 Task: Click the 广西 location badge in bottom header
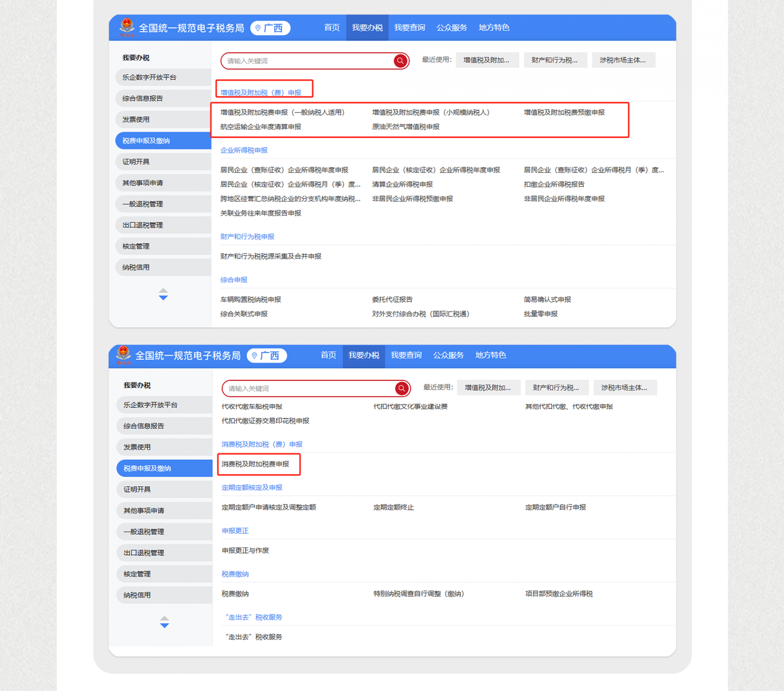(x=267, y=355)
